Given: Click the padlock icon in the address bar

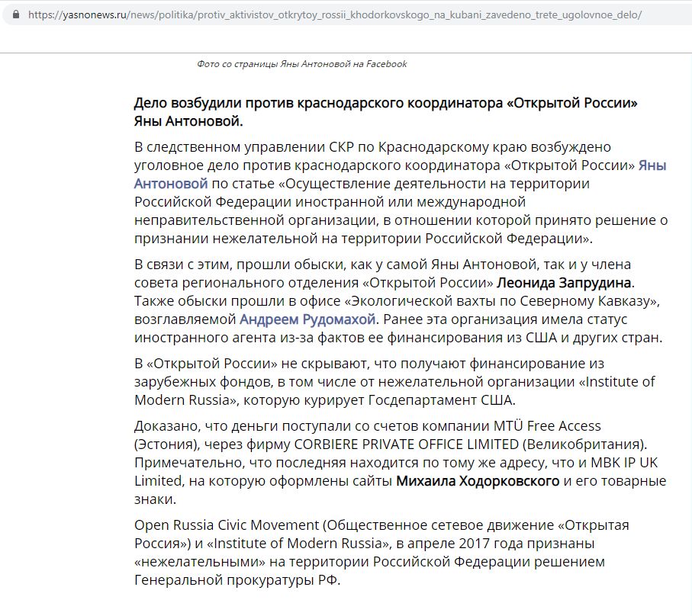Looking at the screenshot, I should 14,14.
